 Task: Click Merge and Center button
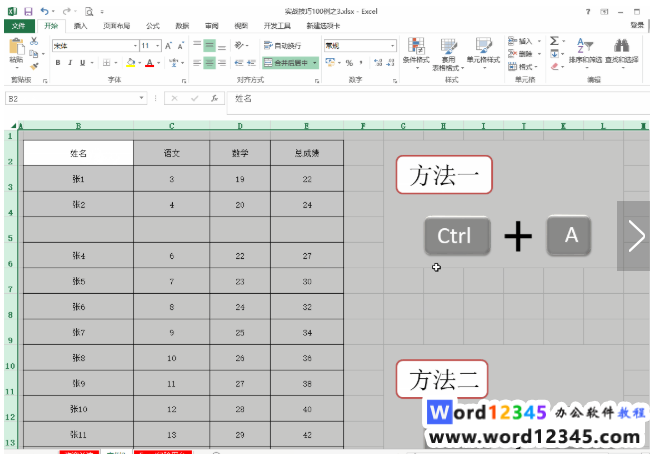286,63
